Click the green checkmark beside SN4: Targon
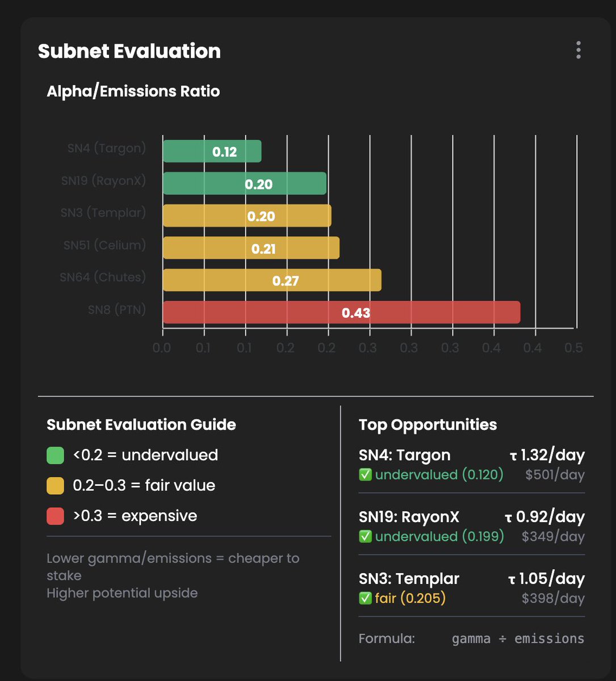Image resolution: width=616 pixels, height=681 pixels. pyautogui.click(x=365, y=474)
